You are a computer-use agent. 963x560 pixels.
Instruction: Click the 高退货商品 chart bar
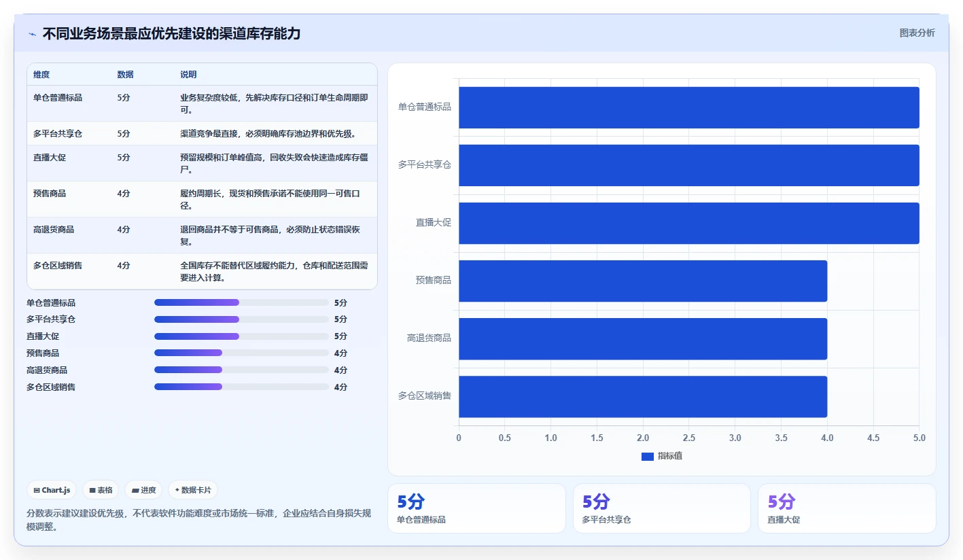[643, 338]
